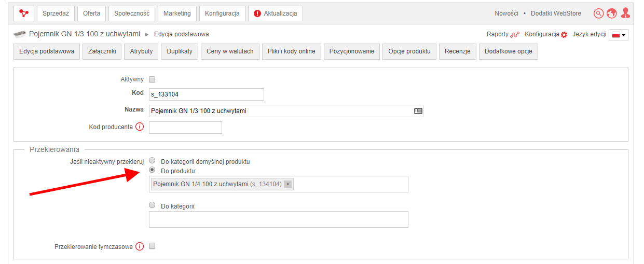Enable Przekierowanie tymczasowe checkbox

pos(152,246)
